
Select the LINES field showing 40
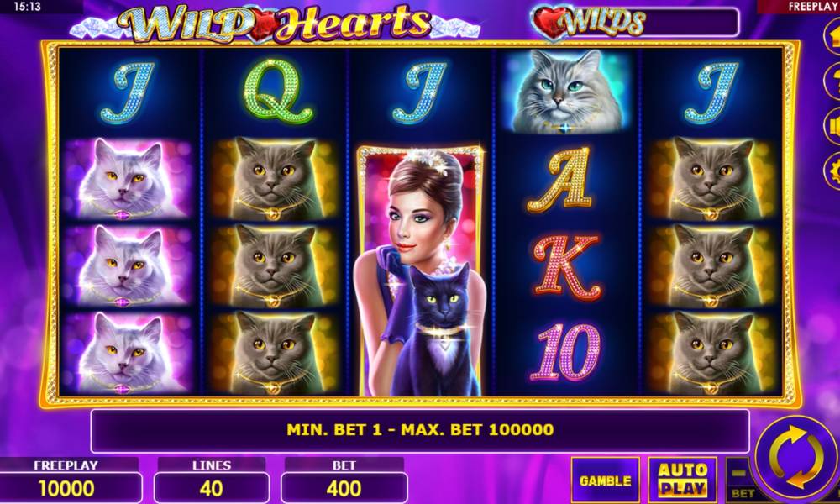coord(212,489)
